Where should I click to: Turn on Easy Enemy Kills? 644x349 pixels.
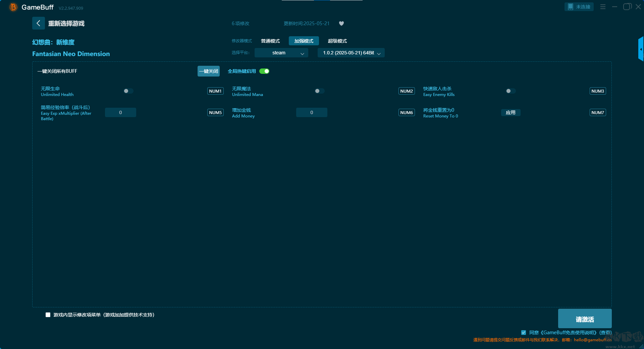(511, 91)
